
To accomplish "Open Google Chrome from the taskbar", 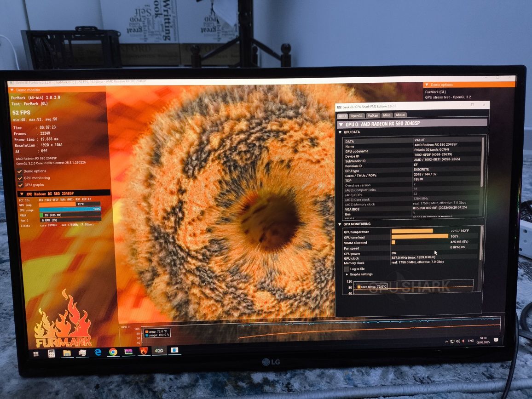I will pyautogui.click(x=113, y=352).
